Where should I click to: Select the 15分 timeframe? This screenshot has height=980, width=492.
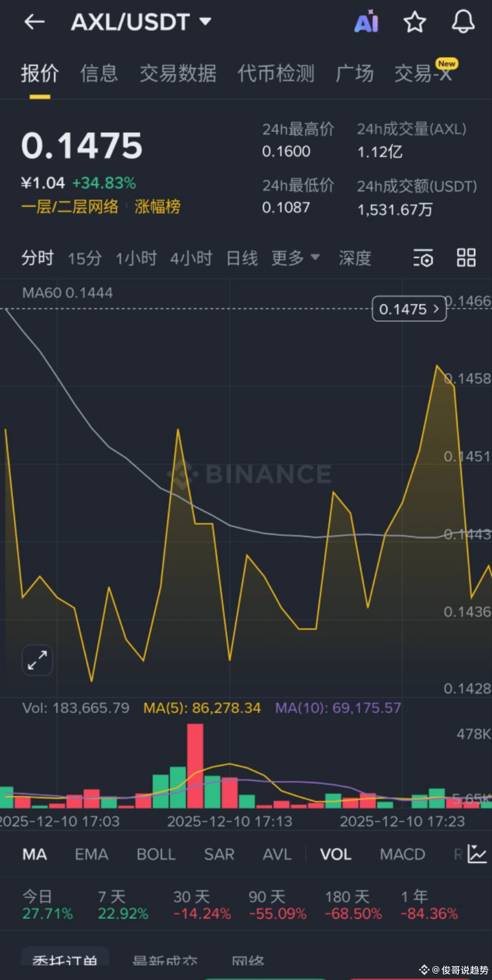coord(85,259)
